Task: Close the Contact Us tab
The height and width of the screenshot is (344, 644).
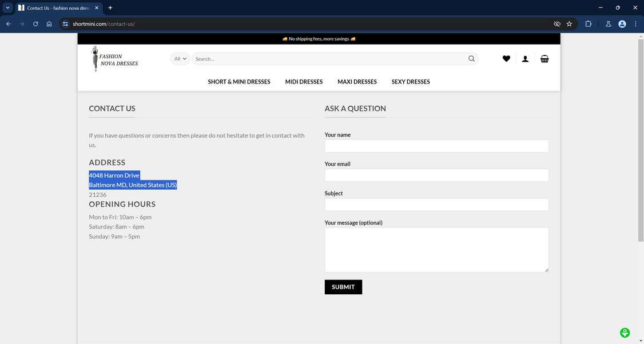Action: tap(97, 8)
